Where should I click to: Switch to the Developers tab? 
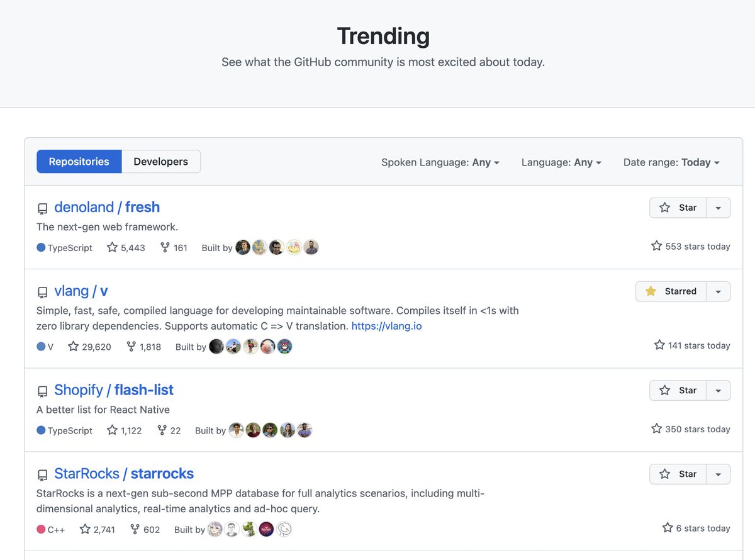tap(161, 162)
